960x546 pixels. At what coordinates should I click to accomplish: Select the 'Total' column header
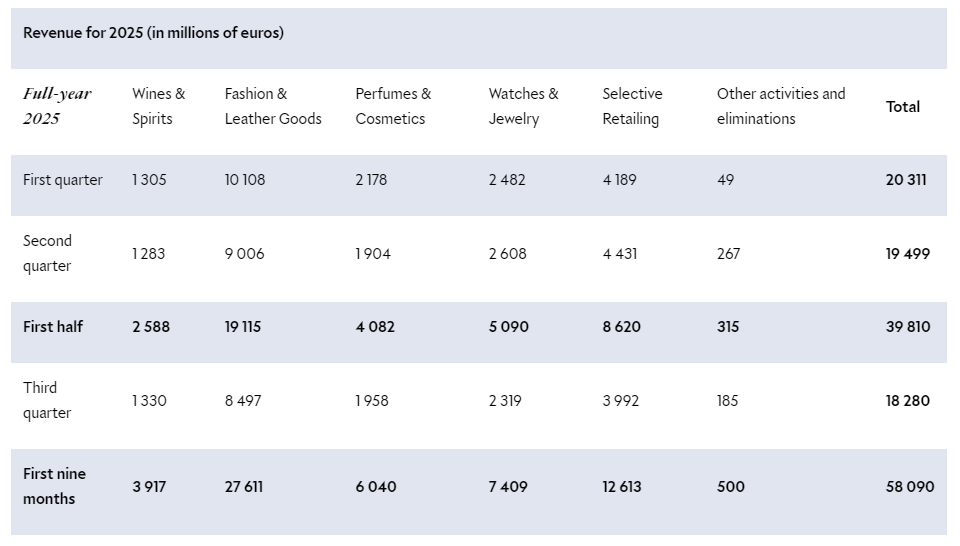coord(903,107)
